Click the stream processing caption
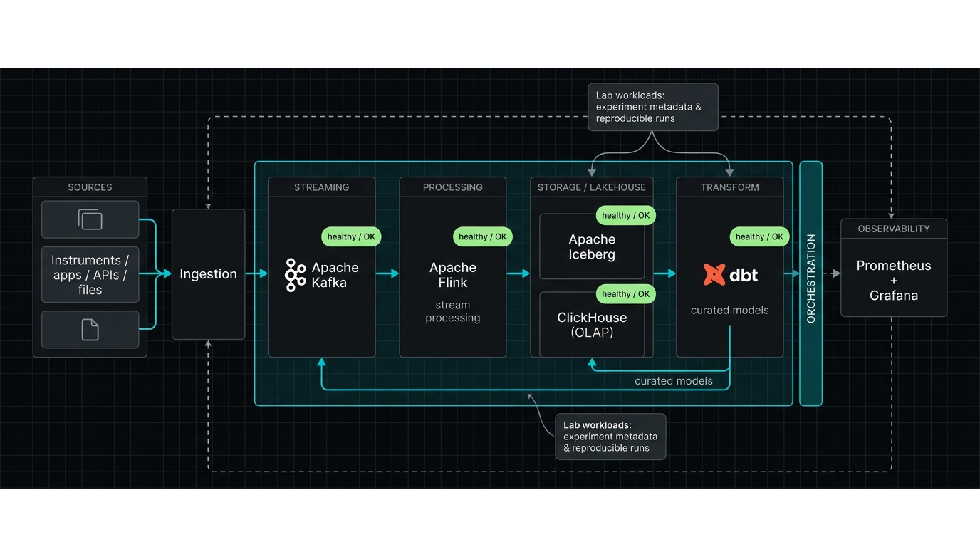 click(453, 311)
